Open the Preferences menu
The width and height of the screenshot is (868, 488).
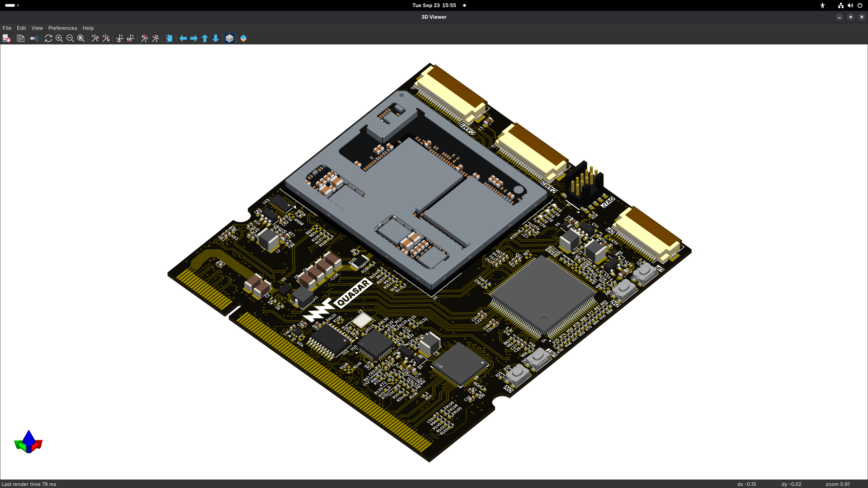pos(62,28)
